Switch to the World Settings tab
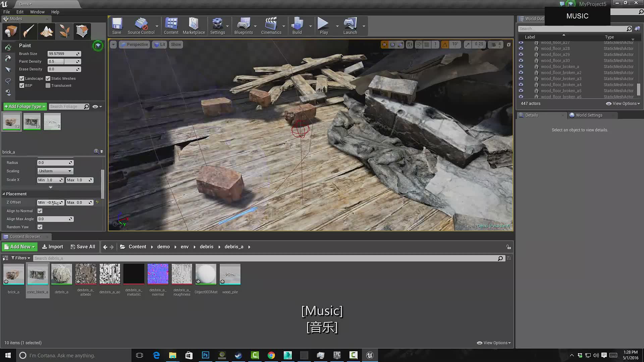 point(589,115)
